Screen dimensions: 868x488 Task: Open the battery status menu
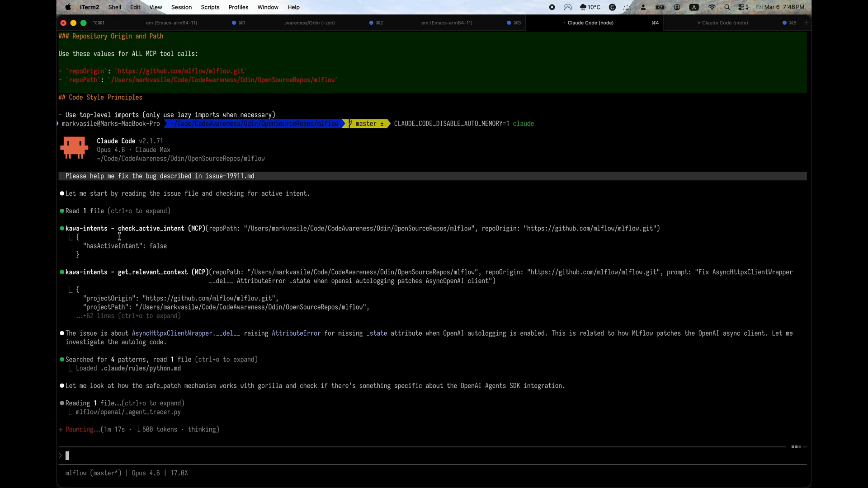click(660, 7)
